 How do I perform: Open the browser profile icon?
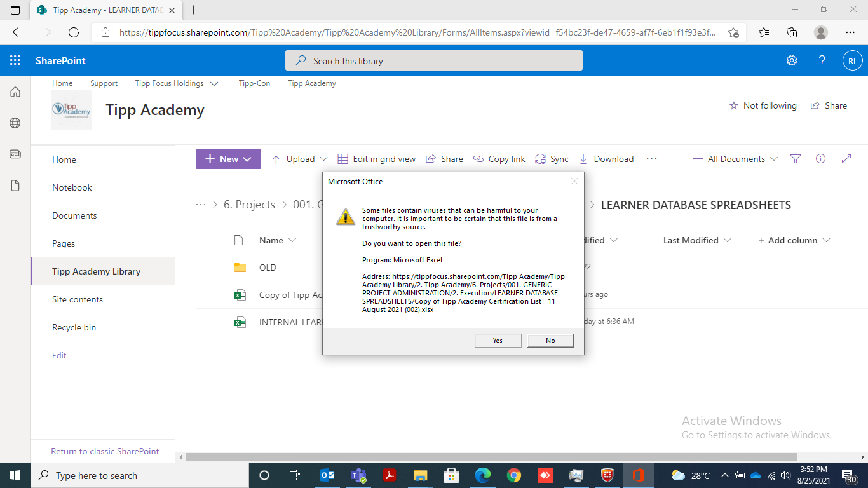pyautogui.click(x=821, y=32)
